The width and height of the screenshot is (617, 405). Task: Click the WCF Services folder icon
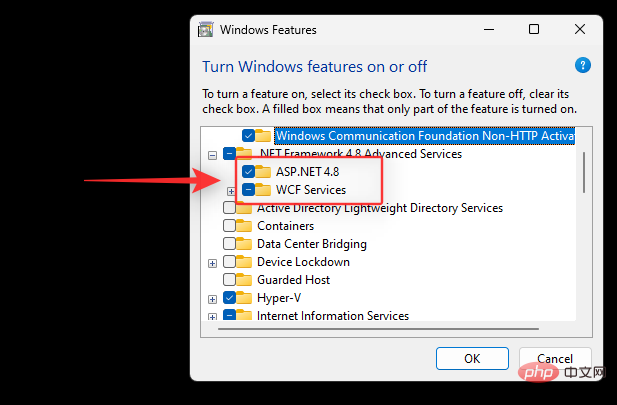(263, 190)
